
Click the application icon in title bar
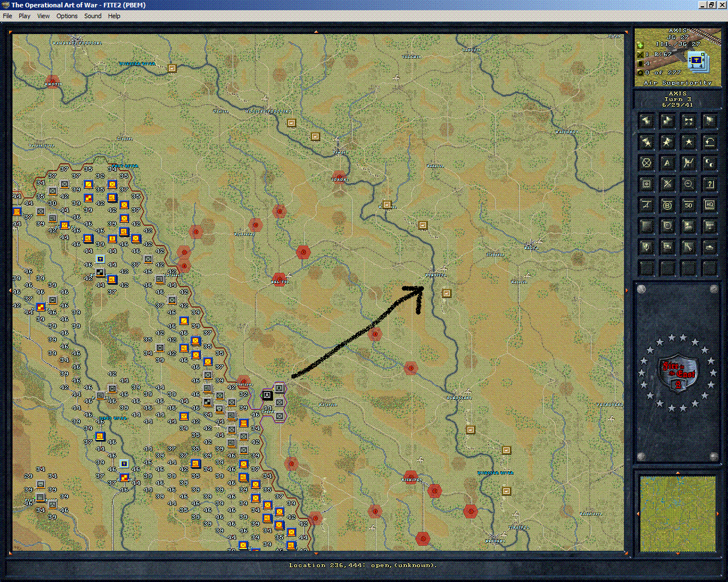[5, 5]
